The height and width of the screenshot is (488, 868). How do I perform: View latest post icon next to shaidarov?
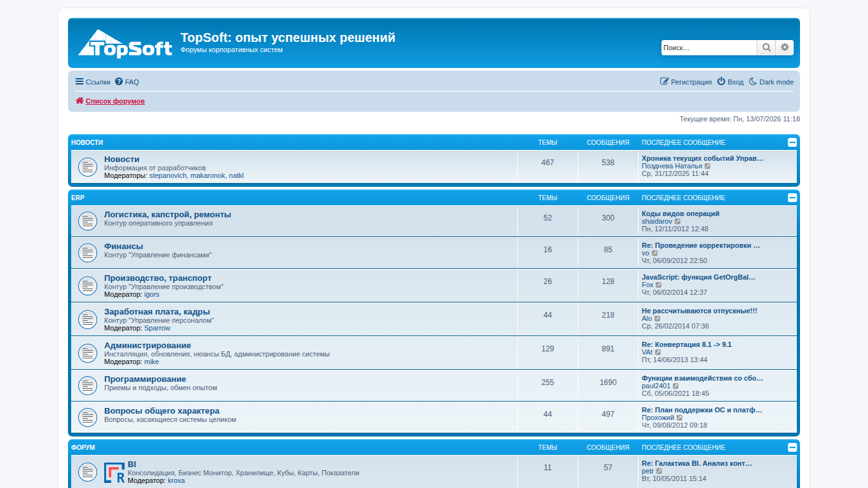(x=678, y=222)
